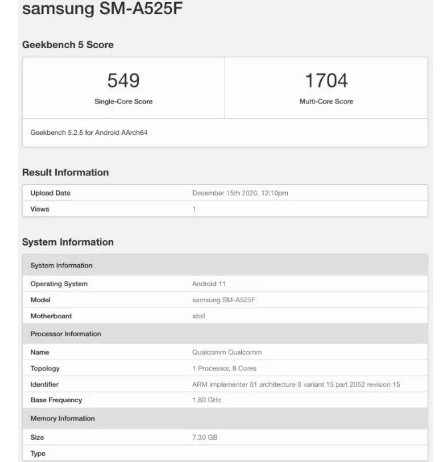This screenshot has width=443, height=462.
Task: Click the large 'System Information' section heading
Action: [68, 242]
